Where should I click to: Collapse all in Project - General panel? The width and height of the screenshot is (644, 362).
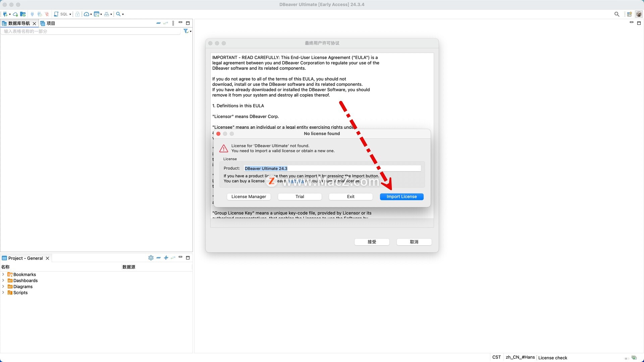tap(158, 258)
